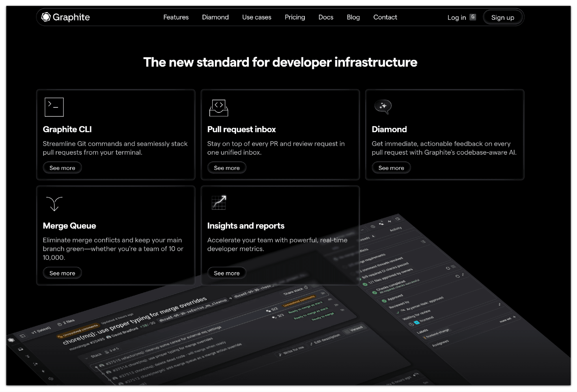Screen dimensions: 577x392
Task: Click the Pull request inbox icon
Action: pos(219,108)
